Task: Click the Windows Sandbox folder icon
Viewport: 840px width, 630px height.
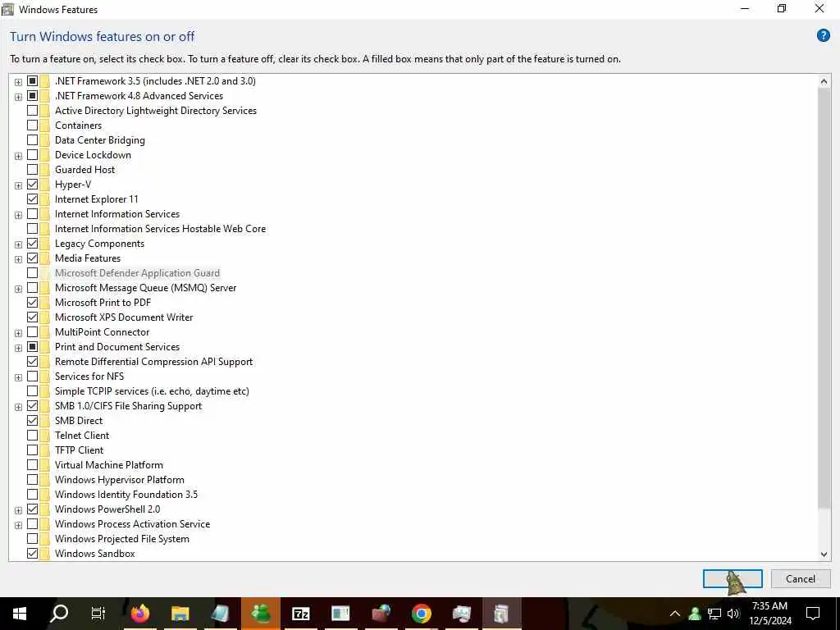Action: 45,554
